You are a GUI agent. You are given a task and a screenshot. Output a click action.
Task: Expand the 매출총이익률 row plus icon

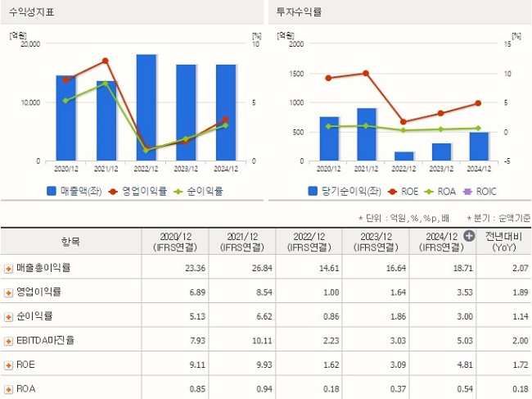[x=8, y=269]
